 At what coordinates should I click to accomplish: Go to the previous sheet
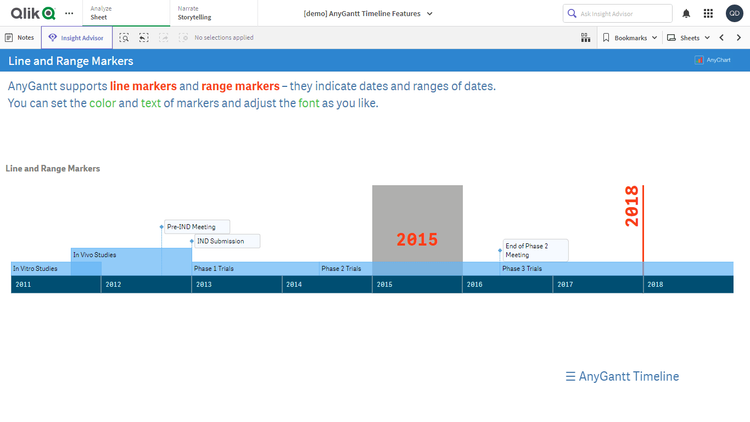(722, 37)
